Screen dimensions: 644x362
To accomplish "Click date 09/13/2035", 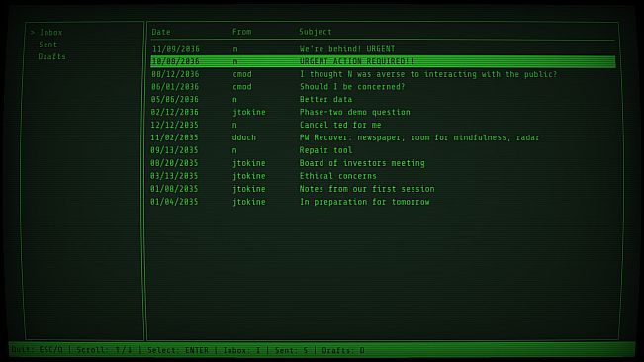I will (x=174, y=150).
